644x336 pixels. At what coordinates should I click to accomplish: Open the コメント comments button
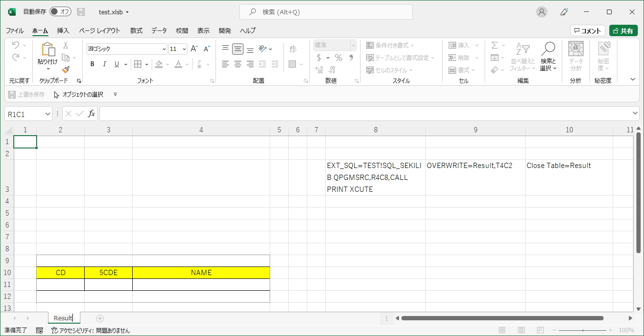pyautogui.click(x=588, y=30)
